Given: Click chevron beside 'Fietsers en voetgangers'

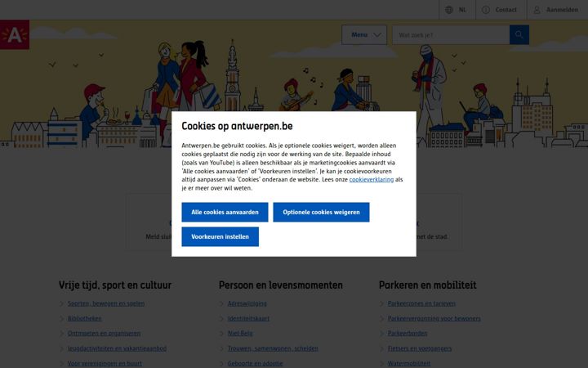Looking at the screenshot, I should coord(381,348).
